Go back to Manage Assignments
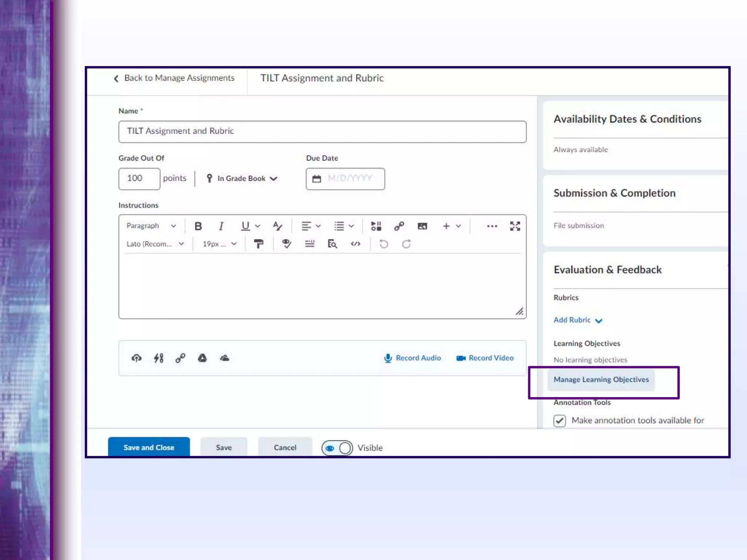Viewport: 747px width, 560px height. point(174,78)
